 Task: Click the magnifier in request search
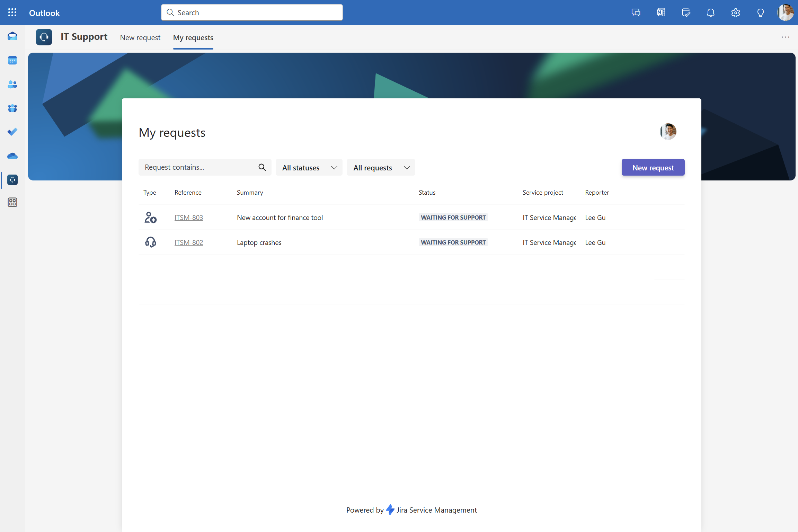coord(262,167)
